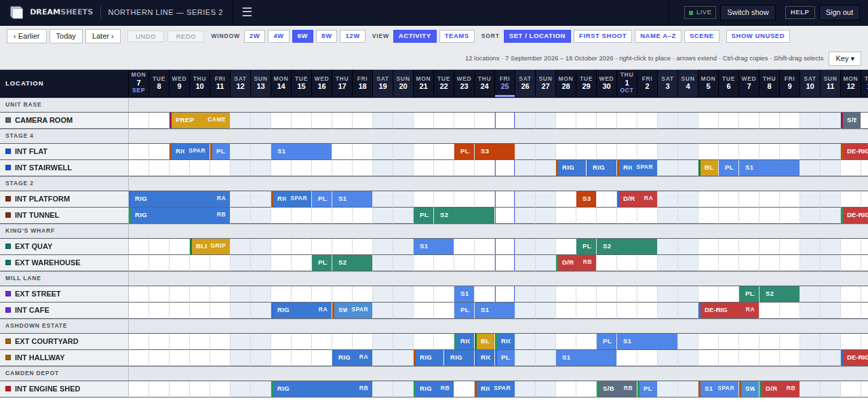This screenshot has height=407, width=868.
Task: Sort by SCENE
Action: click(702, 36)
